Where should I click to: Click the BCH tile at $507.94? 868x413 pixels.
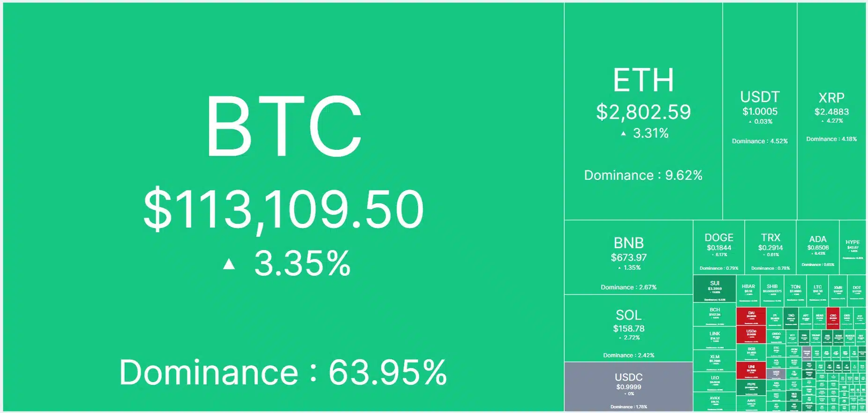click(x=714, y=315)
